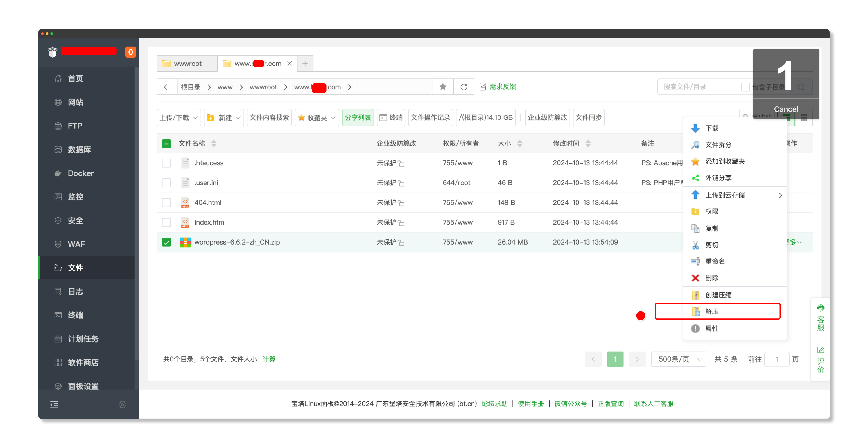Open the 分享列表 share list
The width and height of the screenshot is (868, 448).
(x=358, y=117)
